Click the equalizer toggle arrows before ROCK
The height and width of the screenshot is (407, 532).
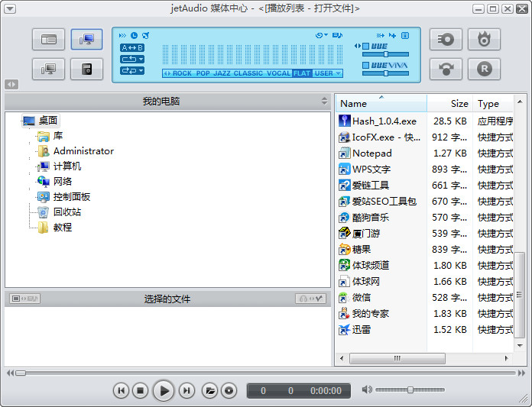click(167, 73)
